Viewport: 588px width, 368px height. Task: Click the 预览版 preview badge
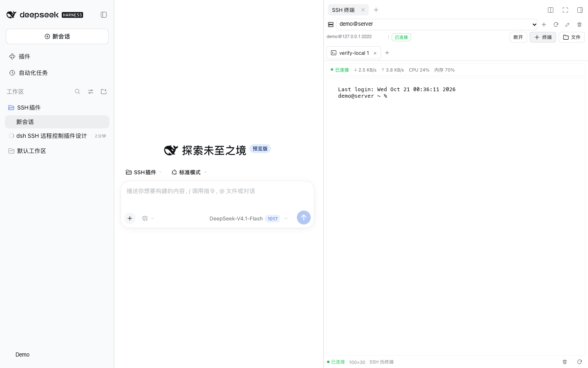point(260,149)
